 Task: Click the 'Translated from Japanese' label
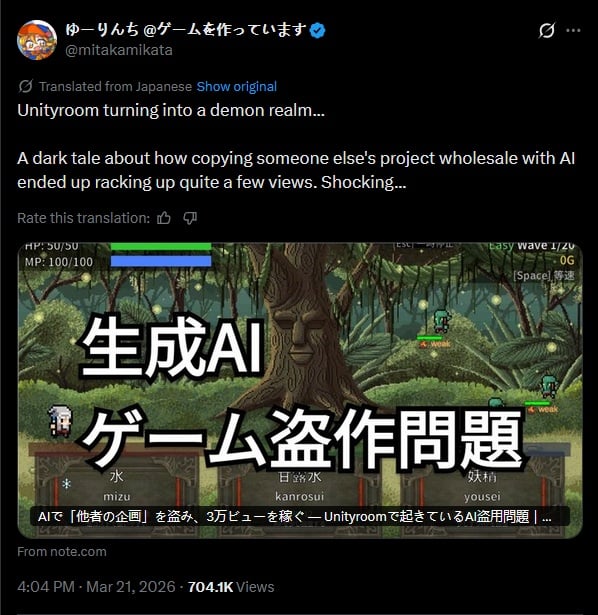pyautogui.click(x=115, y=86)
